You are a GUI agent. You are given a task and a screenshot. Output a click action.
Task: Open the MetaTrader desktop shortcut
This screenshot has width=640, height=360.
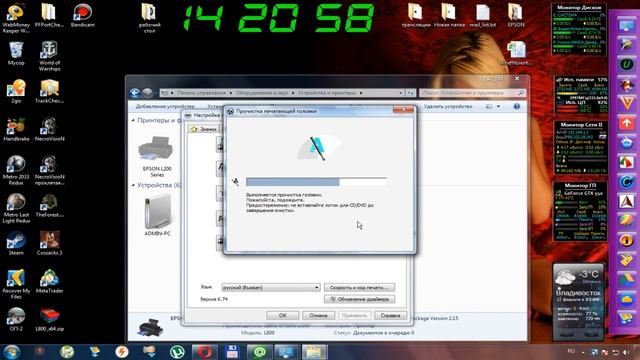(49, 281)
